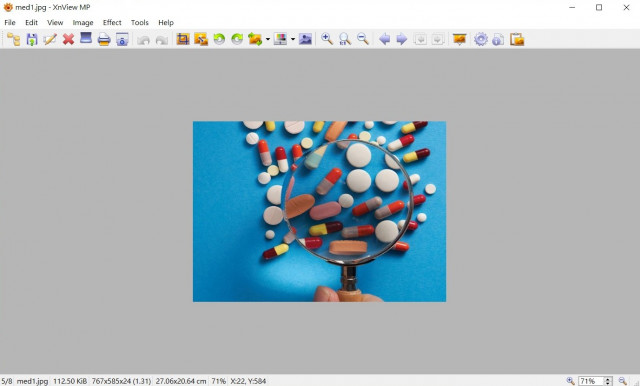
Task: Open the Tools menu
Action: pos(140,22)
